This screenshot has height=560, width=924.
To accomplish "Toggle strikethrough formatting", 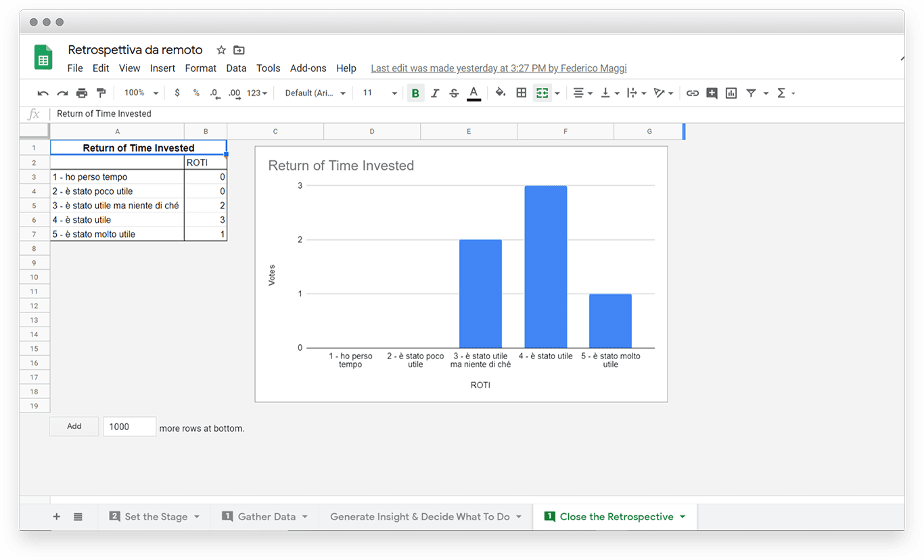I will coord(454,93).
